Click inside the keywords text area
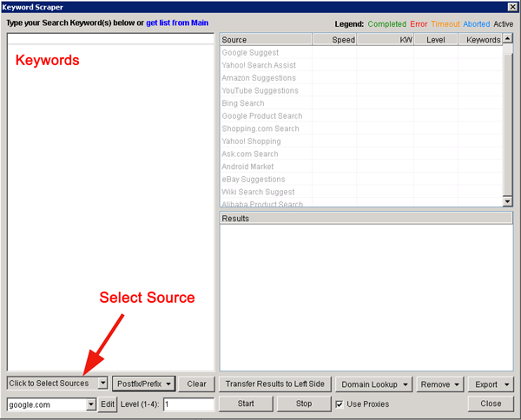Screen dimensions: 521x420 [110, 202]
